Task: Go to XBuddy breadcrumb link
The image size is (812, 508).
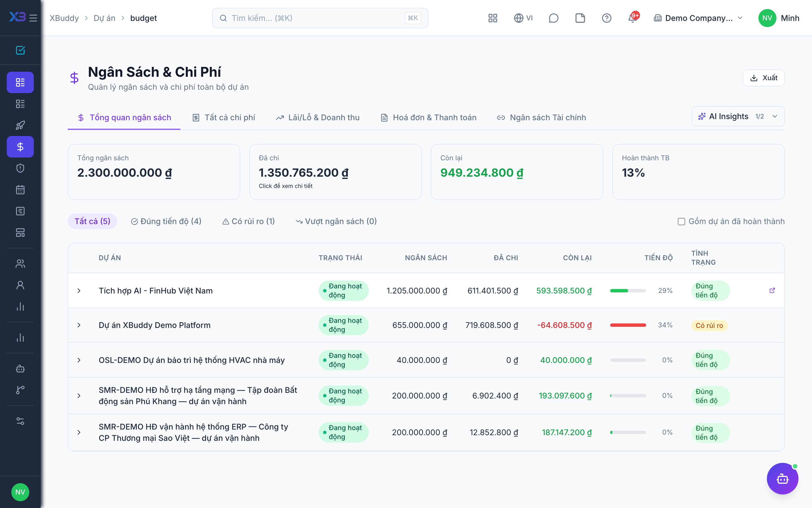Action: tap(64, 18)
